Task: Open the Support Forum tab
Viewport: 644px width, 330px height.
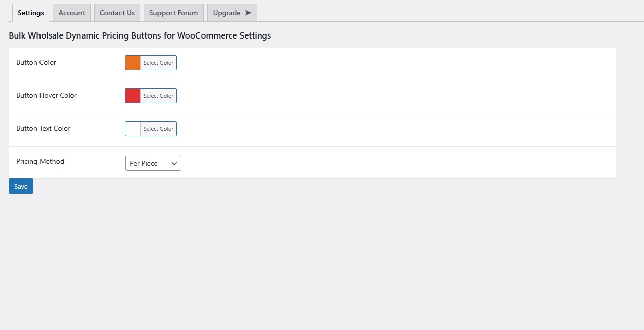Action: (174, 13)
